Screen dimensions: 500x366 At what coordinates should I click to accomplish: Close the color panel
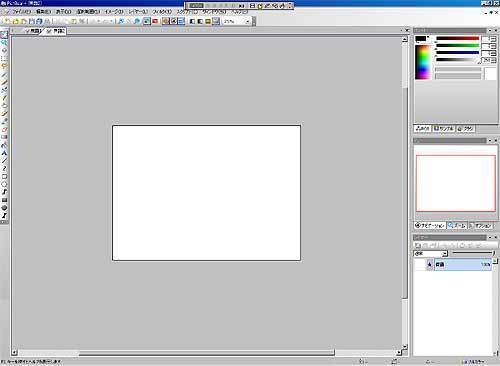pyautogui.click(x=496, y=30)
